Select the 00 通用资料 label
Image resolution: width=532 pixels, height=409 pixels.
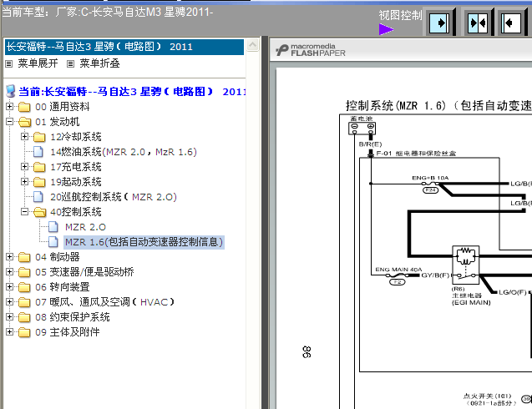(63, 107)
